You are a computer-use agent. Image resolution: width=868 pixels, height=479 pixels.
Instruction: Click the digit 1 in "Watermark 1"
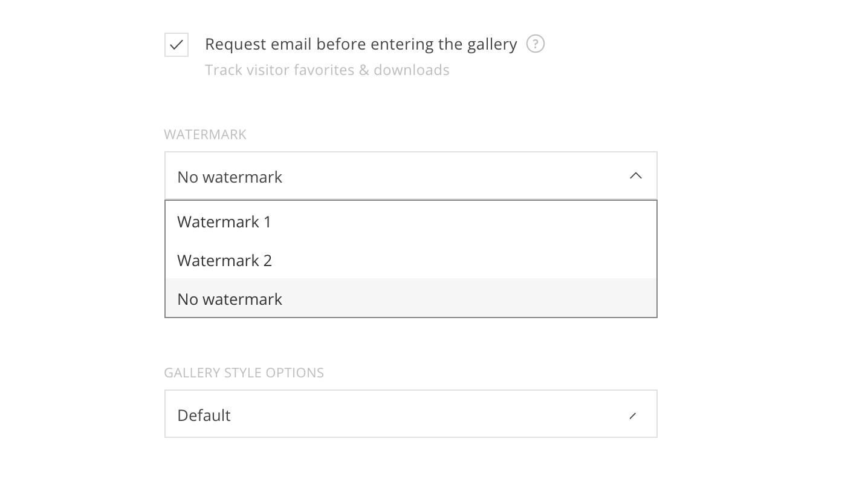pyautogui.click(x=267, y=222)
